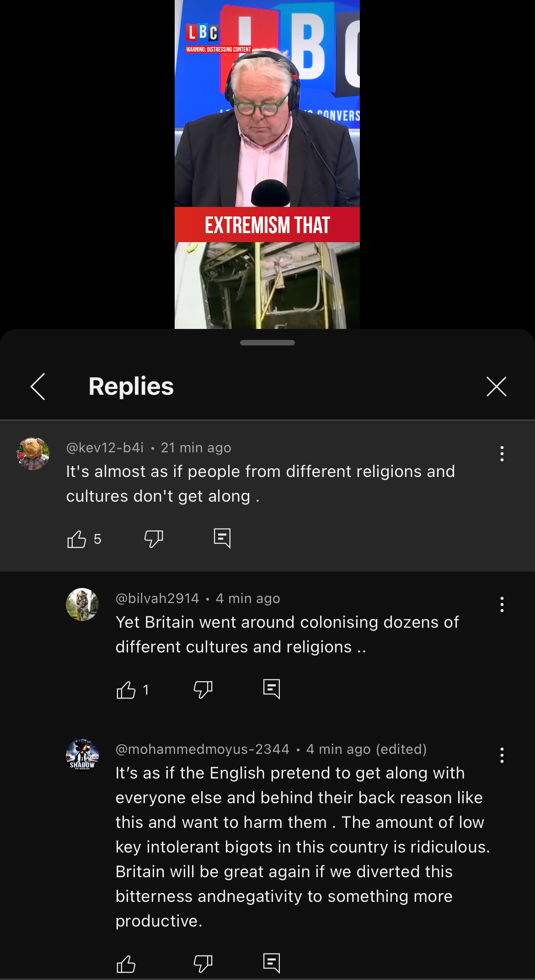Like @bilvah2914's reply about colonising
The image size is (535, 980).
[x=126, y=690]
